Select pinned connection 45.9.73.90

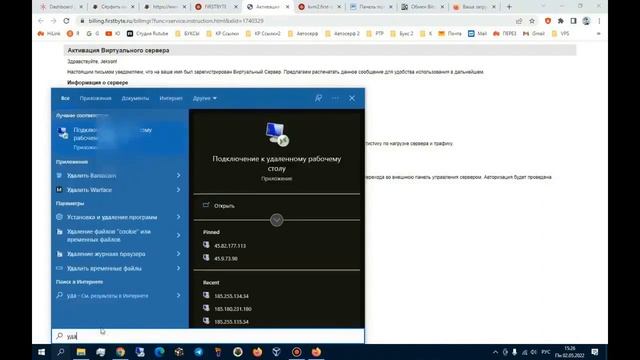click(226, 258)
